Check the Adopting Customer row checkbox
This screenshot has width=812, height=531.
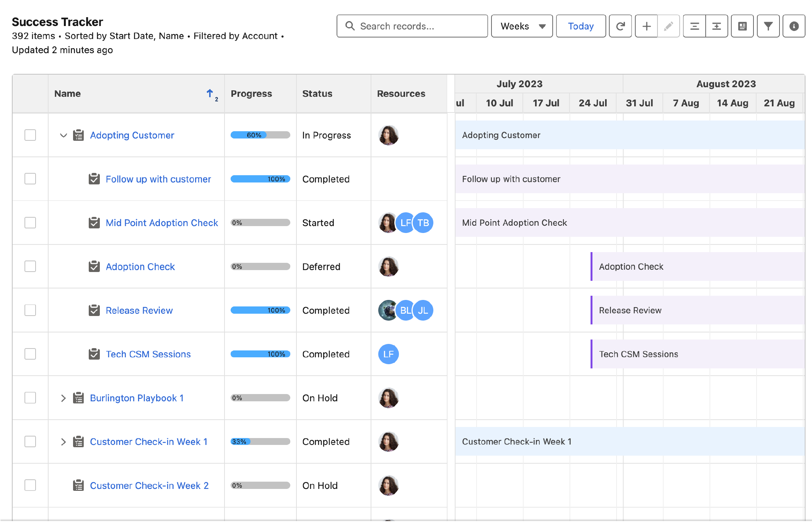(x=30, y=135)
